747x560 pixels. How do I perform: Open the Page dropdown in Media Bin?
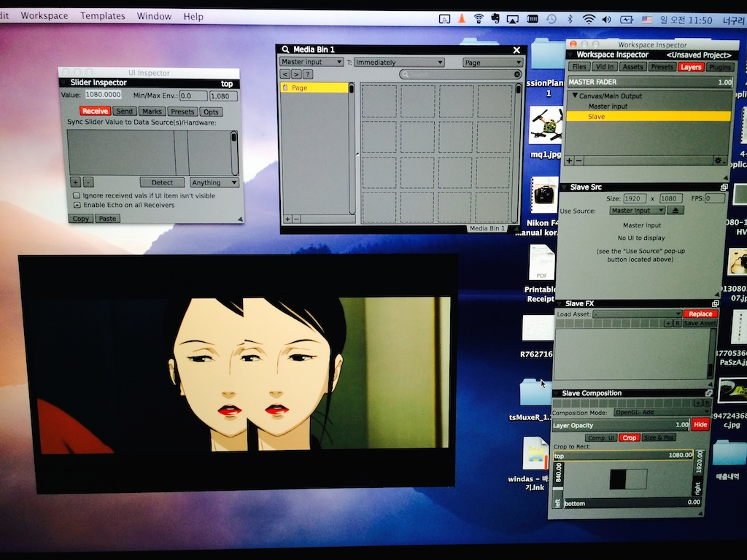tap(492, 63)
